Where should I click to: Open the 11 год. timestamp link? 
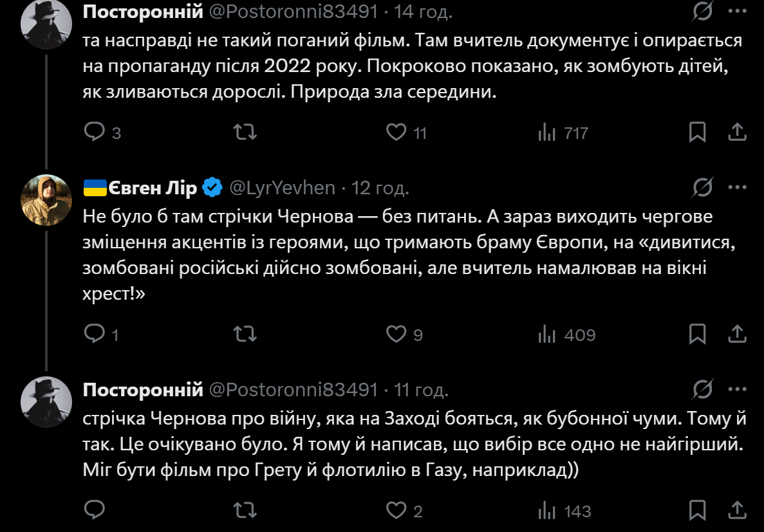point(421,390)
